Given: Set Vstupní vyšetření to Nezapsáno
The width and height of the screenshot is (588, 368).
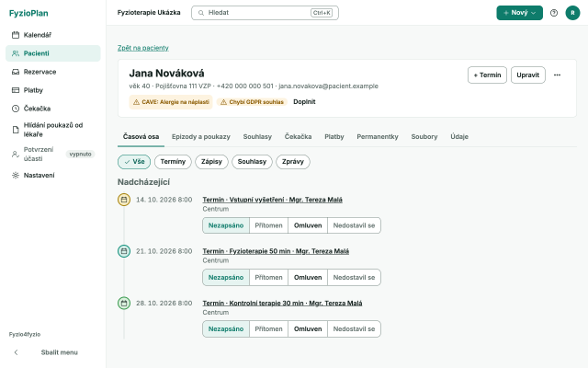Looking at the screenshot, I should coord(226,225).
